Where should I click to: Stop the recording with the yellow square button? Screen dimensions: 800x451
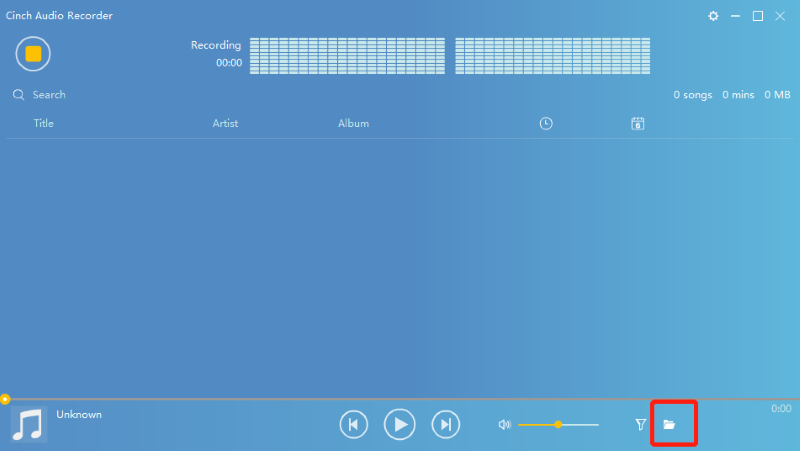33,54
